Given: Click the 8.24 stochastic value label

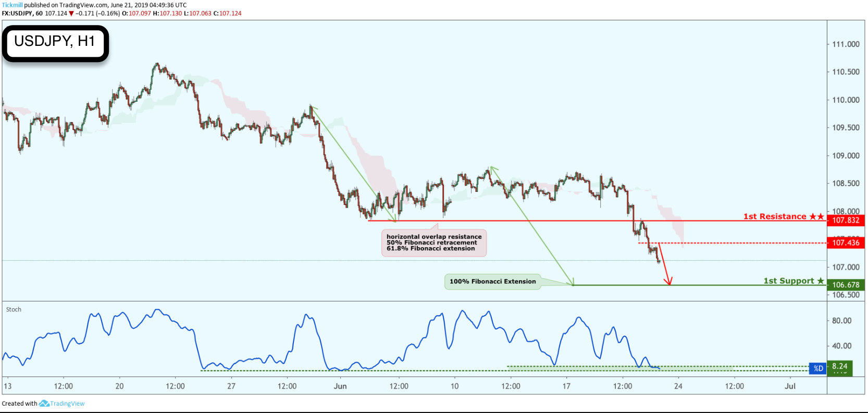Looking at the screenshot, I should pos(840,367).
